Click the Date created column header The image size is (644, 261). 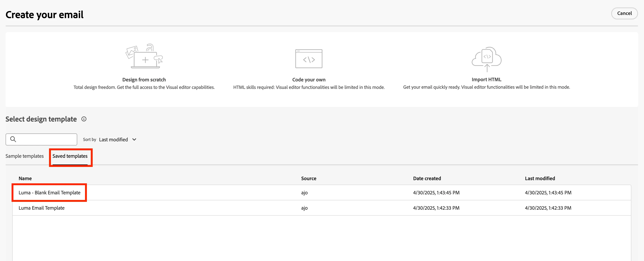coord(427,178)
